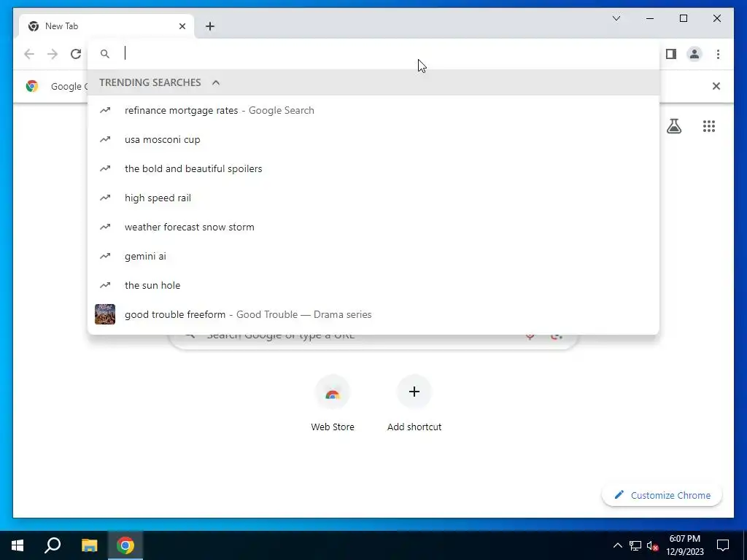Go forward with the forward arrow
The height and width of the screenshot is (560, 747).
click(x=53, y=54)
